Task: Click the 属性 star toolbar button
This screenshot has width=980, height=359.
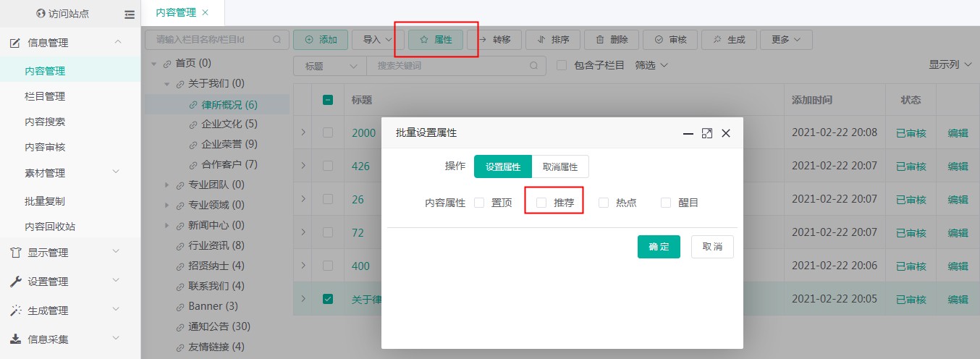Action: tap(436, 40)
